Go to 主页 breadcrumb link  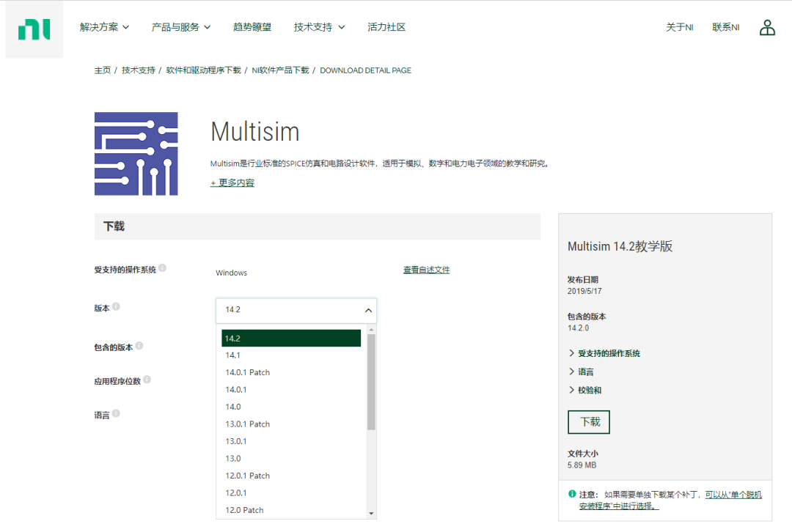(x=103, y=70)
